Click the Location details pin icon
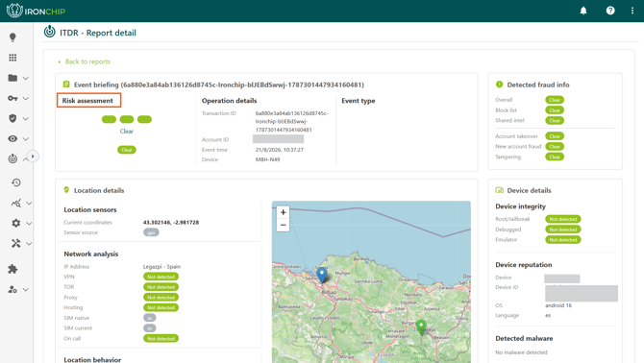Image resolution: width=644 pixels, height=363 pixels. (x=66, y=190)
